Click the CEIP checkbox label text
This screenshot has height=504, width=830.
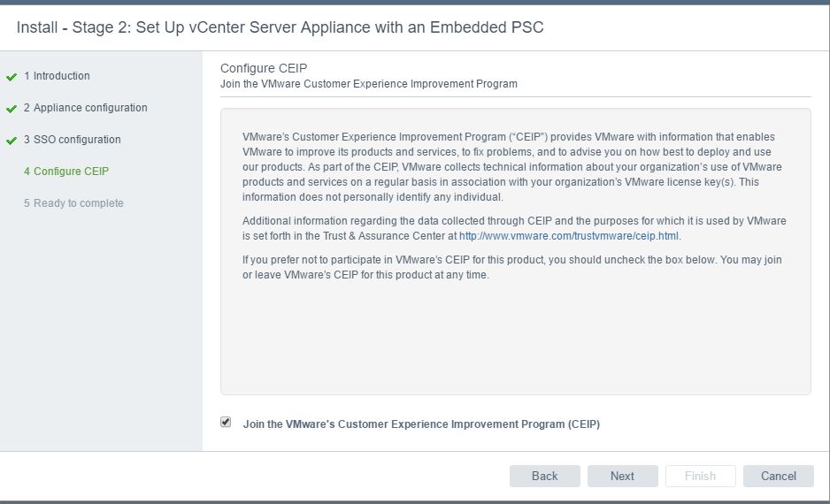pyautogui.click(x=421, y=424)
